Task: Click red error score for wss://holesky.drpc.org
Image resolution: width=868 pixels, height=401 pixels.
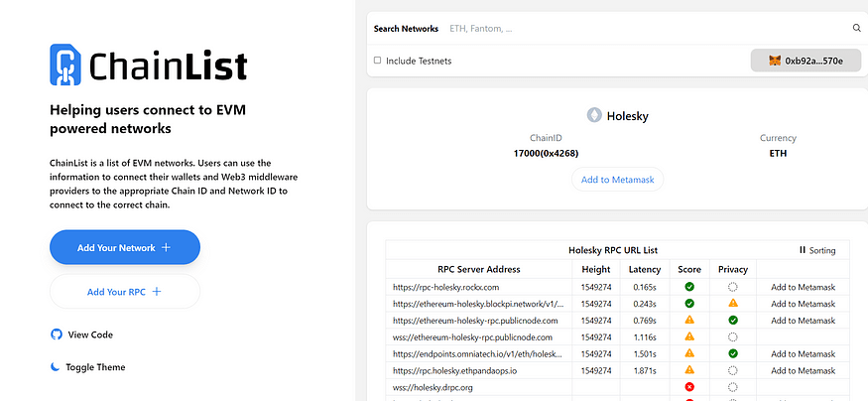Action: tap(689, 387)
